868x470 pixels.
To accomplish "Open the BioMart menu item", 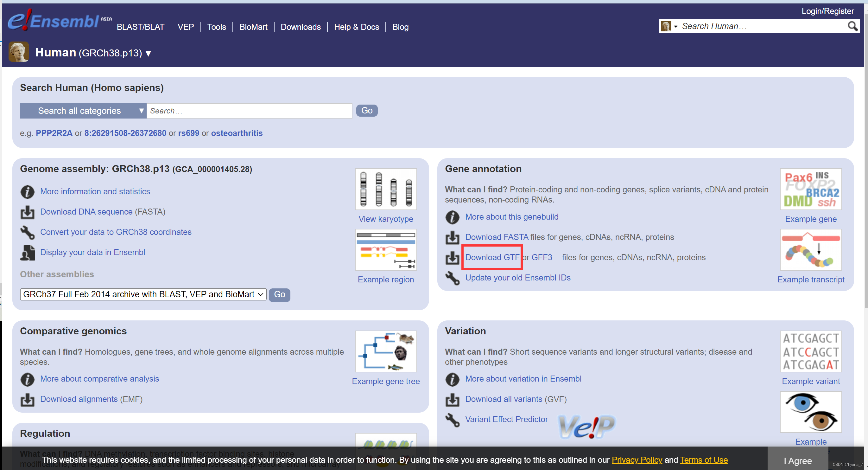I will tap(253, 27).
